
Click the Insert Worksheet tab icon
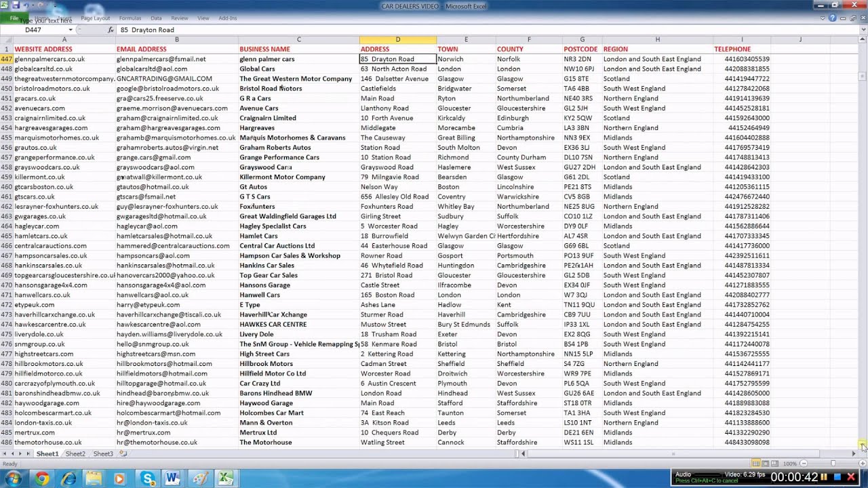122,454
